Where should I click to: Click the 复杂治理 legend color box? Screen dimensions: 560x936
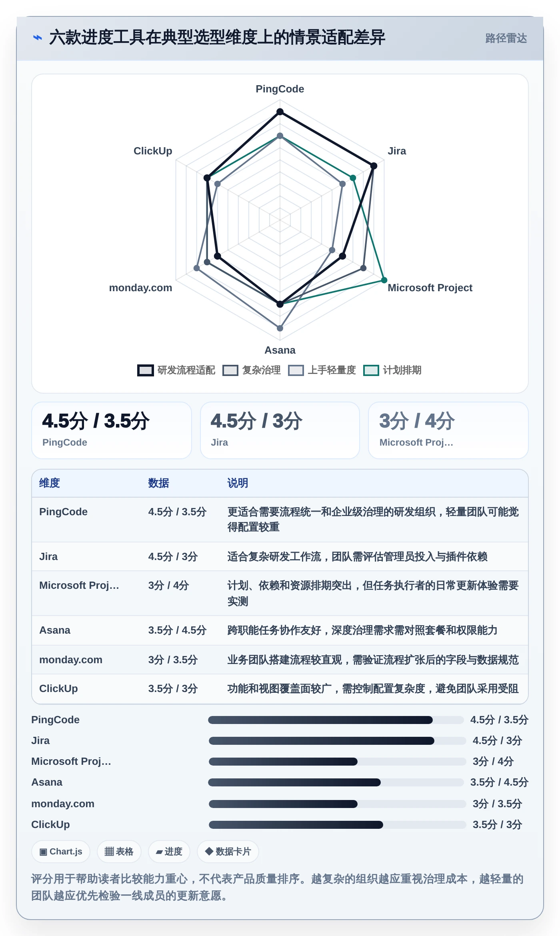point(230,370)
